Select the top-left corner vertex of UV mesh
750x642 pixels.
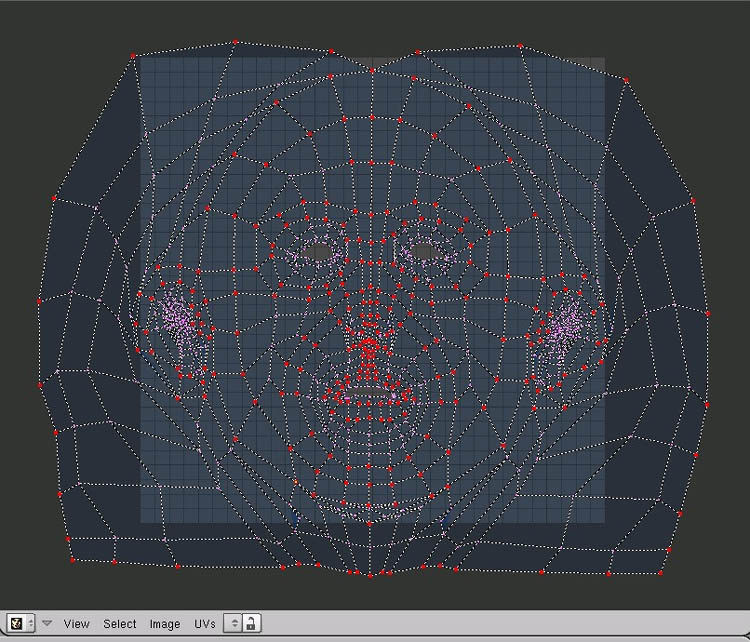coord(134,55)
